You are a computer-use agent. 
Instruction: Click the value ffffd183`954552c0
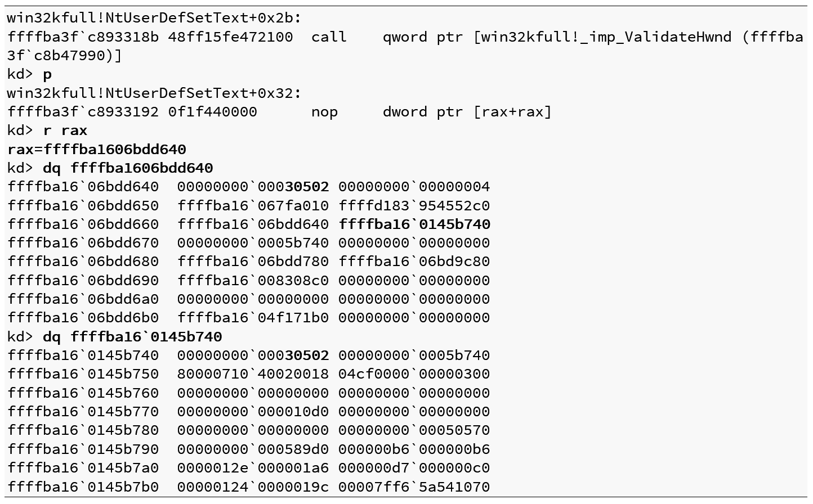click(414, 205)
